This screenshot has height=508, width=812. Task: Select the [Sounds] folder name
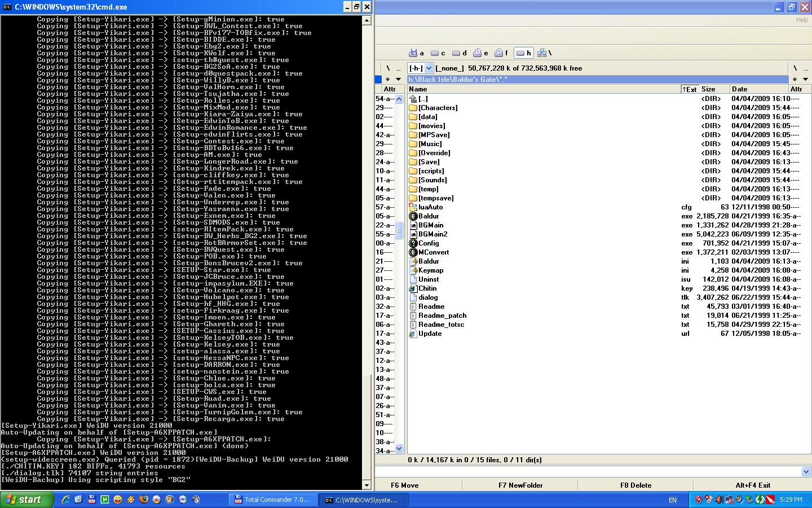point(433,180)
